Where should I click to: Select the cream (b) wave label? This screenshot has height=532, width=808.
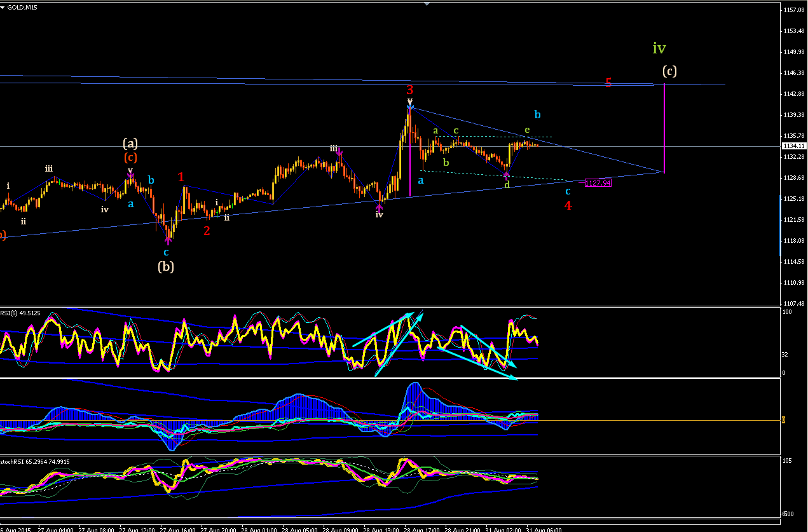point(166,266)
